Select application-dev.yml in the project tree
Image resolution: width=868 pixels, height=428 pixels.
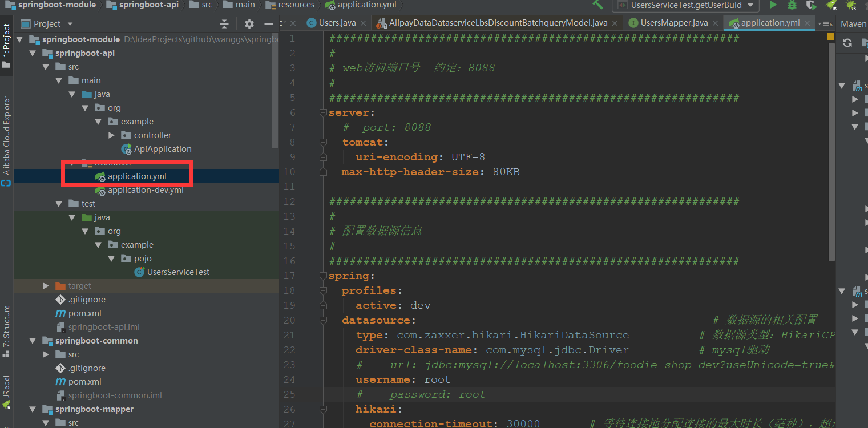pyautogui.click(x=139, y=190)
